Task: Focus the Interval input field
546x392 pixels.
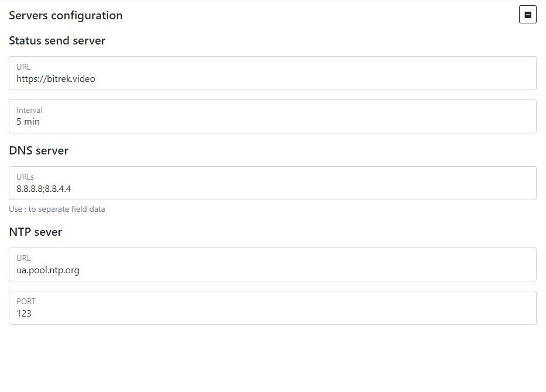Action: coord(272,116)
